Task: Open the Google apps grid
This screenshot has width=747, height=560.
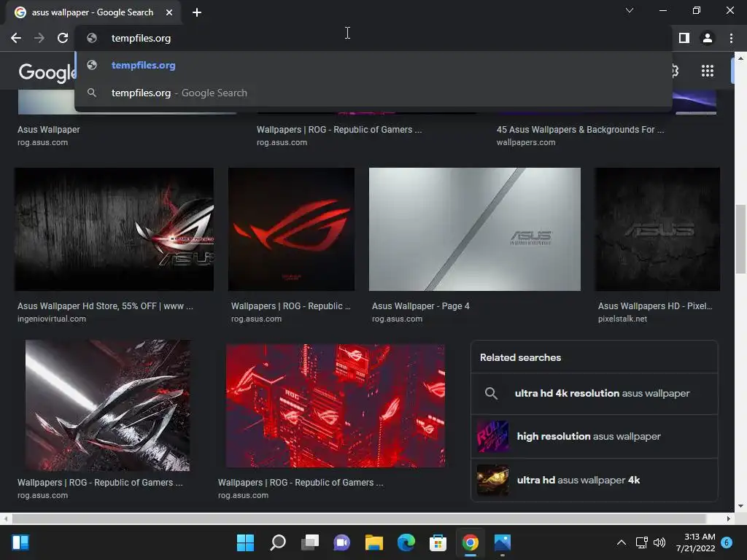Action: pos(708,71)
